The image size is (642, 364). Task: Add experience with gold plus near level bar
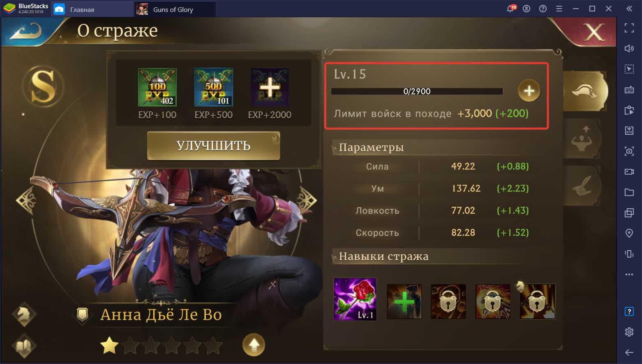tap(529, 90)
